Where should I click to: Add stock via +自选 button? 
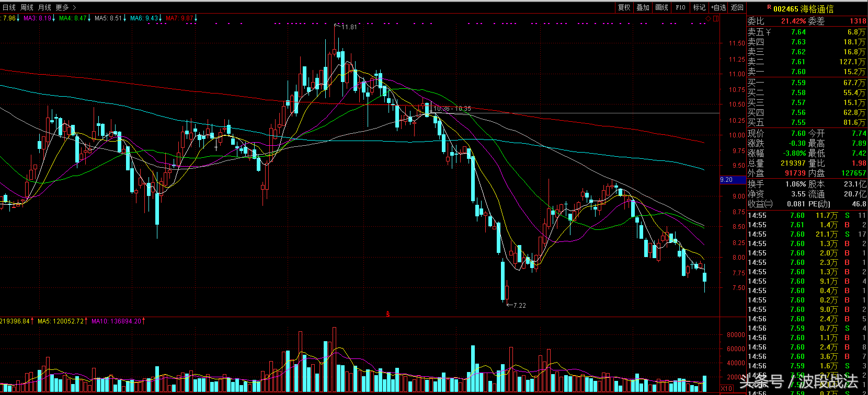tap(718, 7)
